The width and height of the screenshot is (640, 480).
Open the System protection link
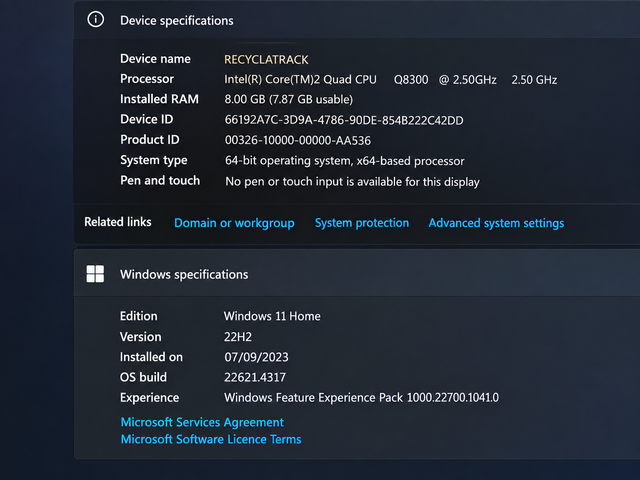(362, 223)
